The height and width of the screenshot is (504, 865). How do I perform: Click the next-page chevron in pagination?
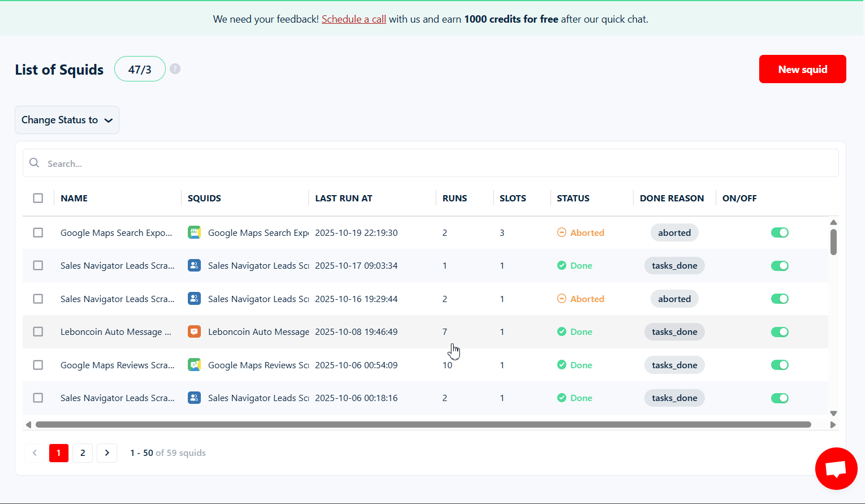[107, 453]
